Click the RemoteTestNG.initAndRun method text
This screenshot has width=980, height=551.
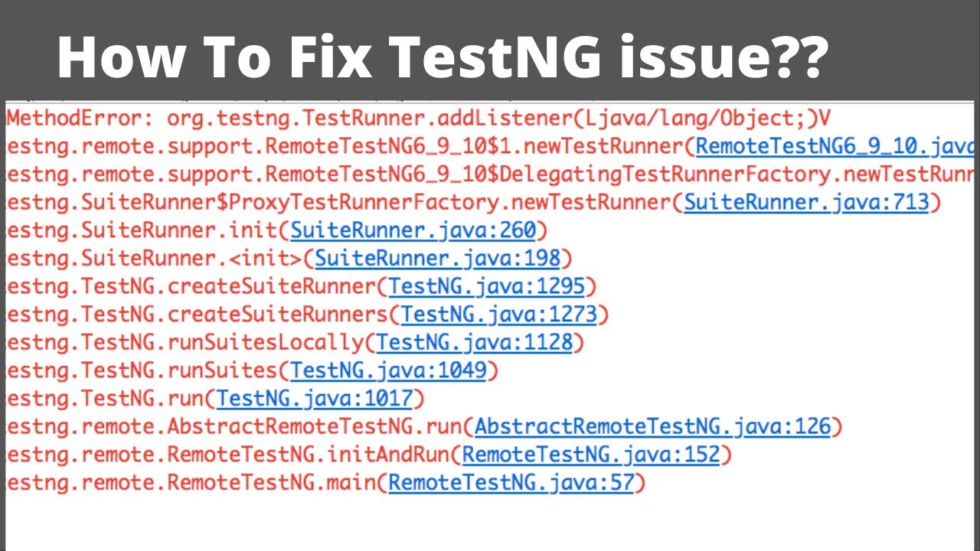(308, 455)
